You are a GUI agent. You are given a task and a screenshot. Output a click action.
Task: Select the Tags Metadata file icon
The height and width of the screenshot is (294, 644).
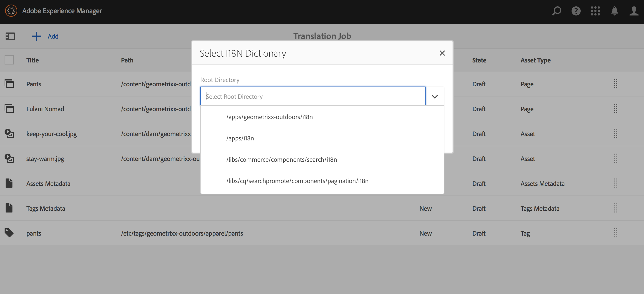(9, 208)
